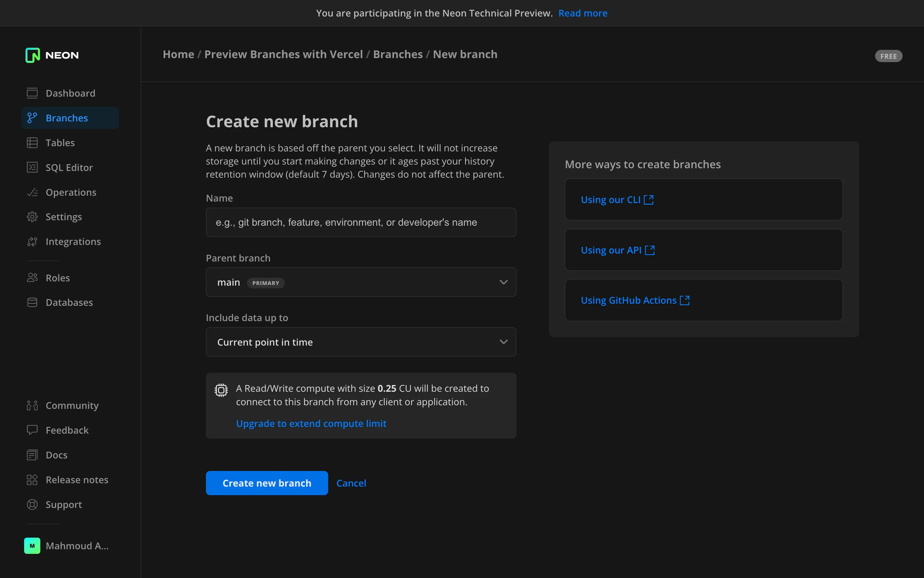Click Upgrade to extend compute limit

[x=311, y=424]
